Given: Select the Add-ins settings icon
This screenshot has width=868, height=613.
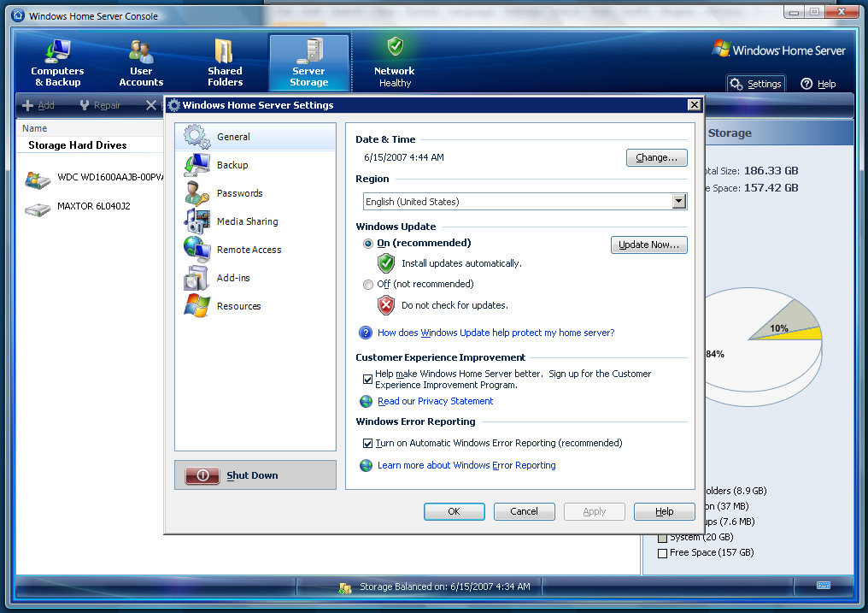Looking at the screenshot, I should click(196, 278).
